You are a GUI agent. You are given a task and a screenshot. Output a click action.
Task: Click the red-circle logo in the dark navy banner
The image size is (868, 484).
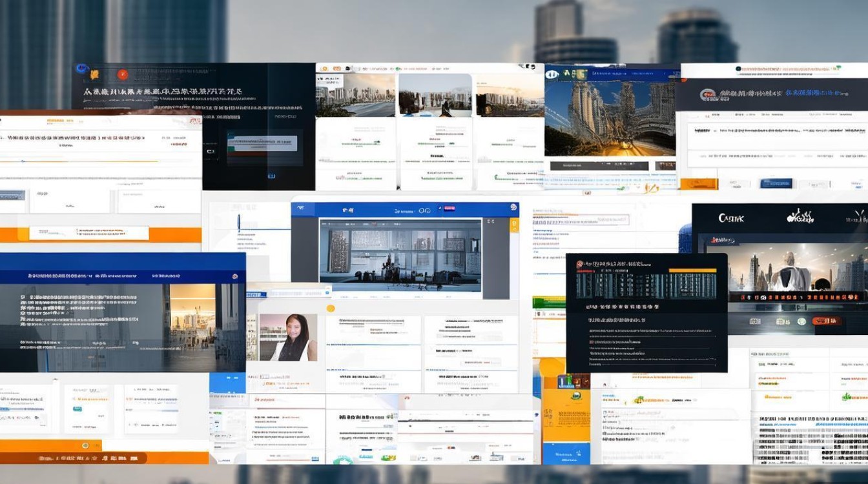pos(708,95)
